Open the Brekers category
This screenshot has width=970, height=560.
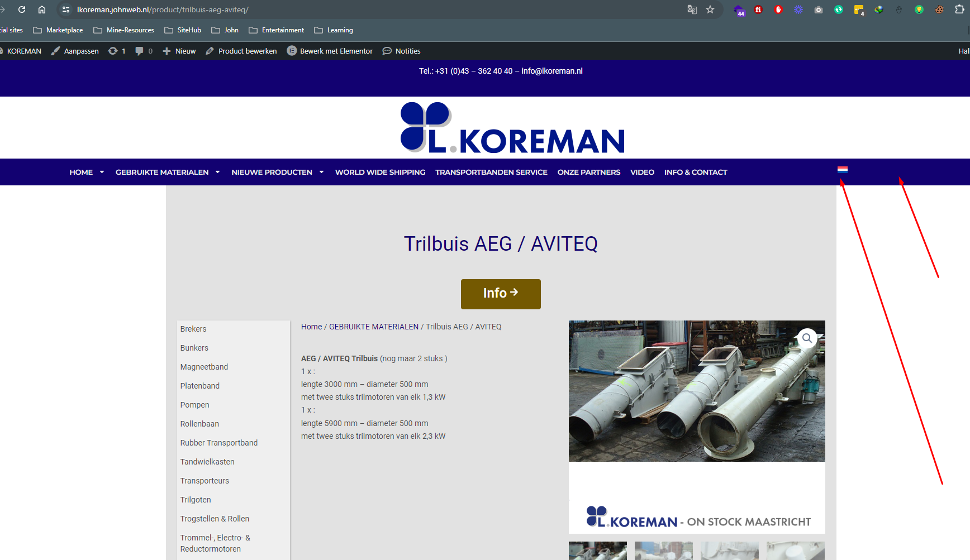[193, 329]
